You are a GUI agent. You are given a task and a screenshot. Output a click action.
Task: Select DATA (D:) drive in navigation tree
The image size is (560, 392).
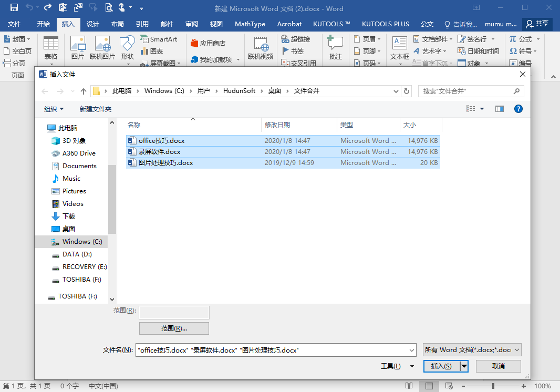click(x=72, y=254)
